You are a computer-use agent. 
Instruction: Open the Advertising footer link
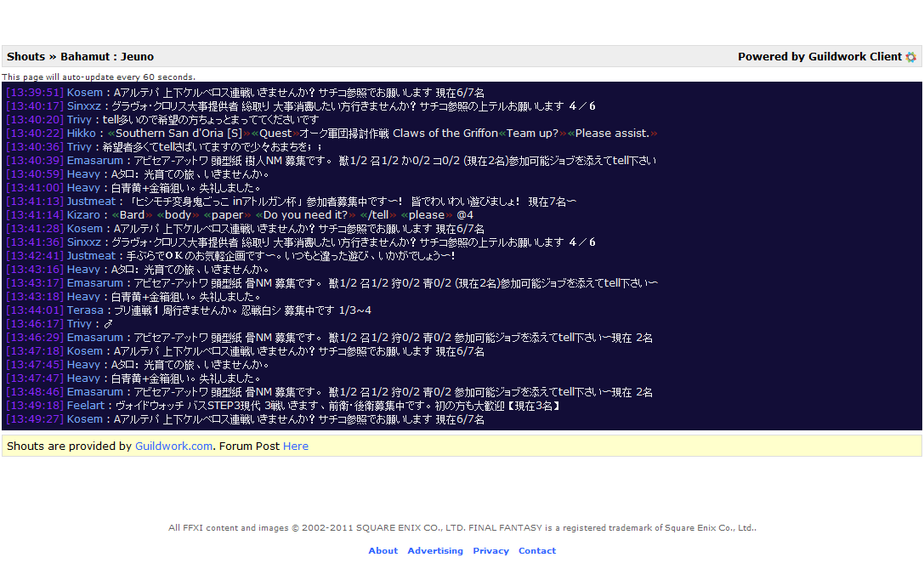[x=435, y=550]
